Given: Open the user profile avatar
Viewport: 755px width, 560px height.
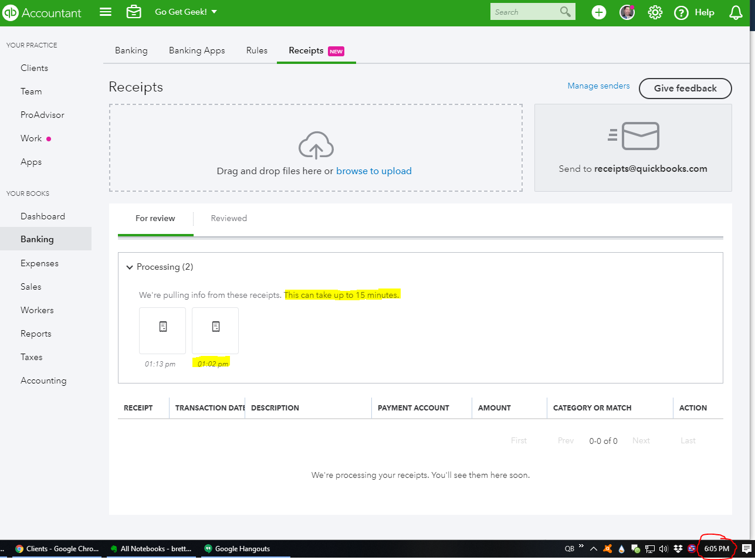Looking at the screenshot, I should click(627, 12).
